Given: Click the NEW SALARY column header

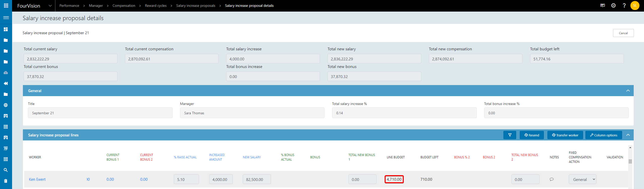Looking at the screenshot, I should [x=252, y=157].
